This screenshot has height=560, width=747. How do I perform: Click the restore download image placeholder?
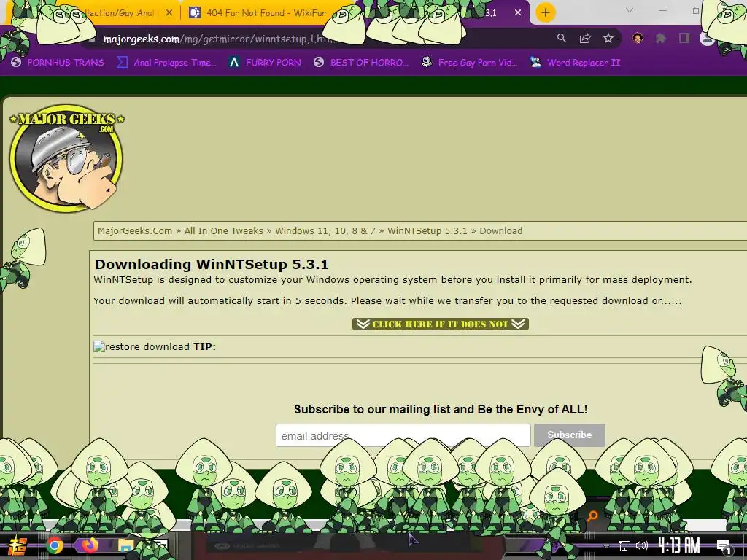pyautogui.click(x=142, y=346)
